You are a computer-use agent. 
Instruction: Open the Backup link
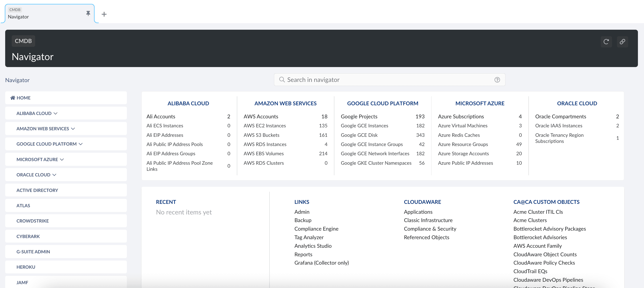click(x=303, y=220)
